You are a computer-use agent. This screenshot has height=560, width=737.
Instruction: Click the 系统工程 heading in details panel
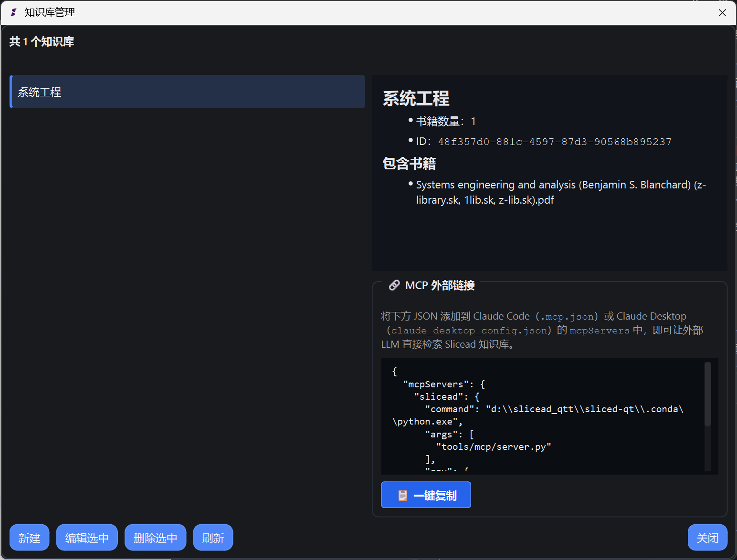(416, 98)
